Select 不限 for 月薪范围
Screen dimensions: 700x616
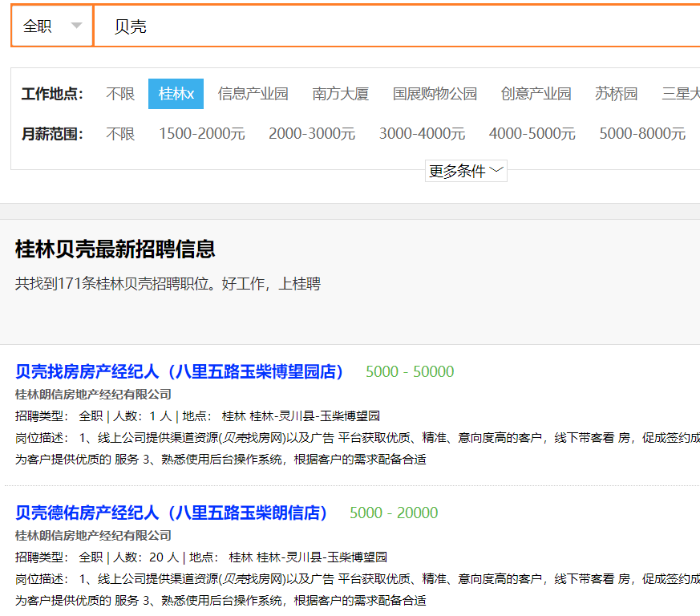[x=120, y=134]
